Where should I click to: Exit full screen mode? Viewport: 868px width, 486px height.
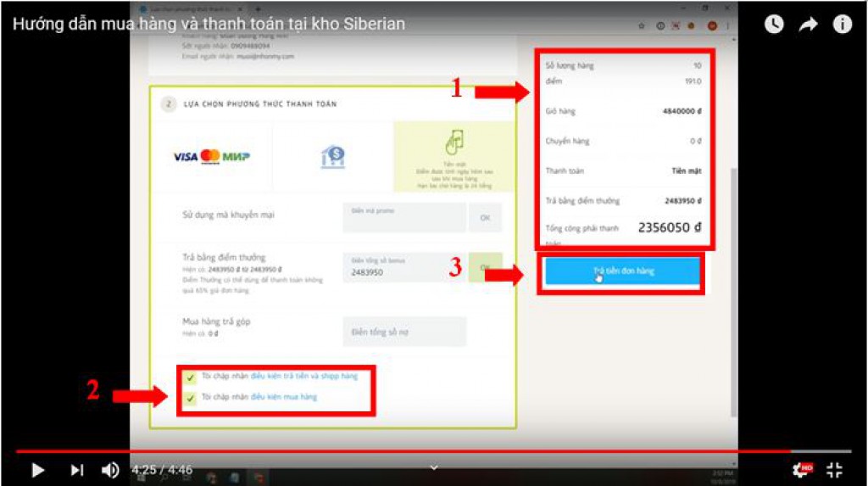[835, 469]
